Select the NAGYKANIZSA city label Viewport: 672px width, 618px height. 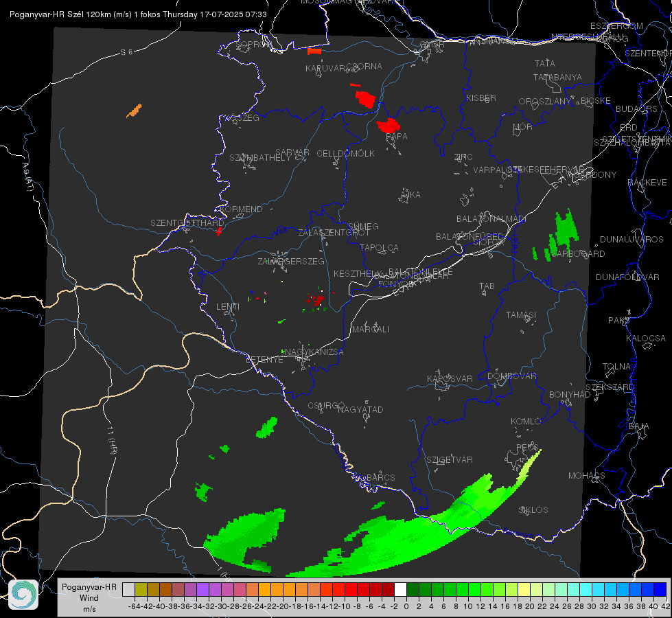[x=314, y=352]
